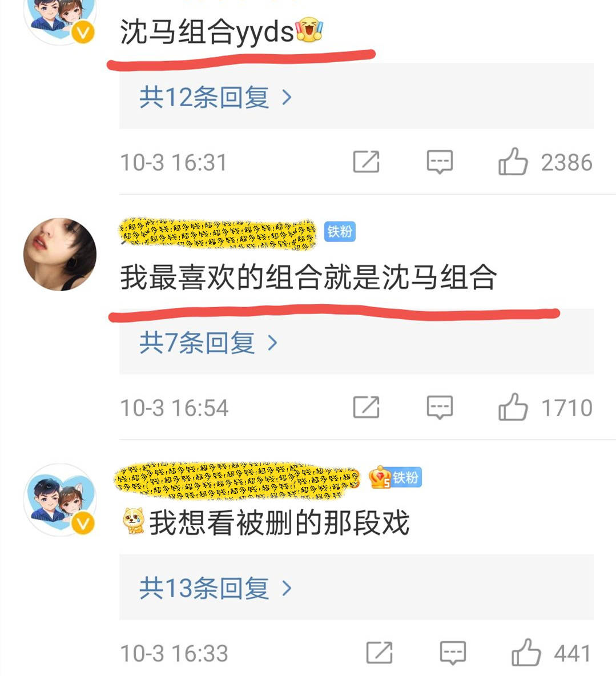Tap repost icon on the 16:31 comment
The width and height of the screenshot is (616, 676).
coord(366,162)
